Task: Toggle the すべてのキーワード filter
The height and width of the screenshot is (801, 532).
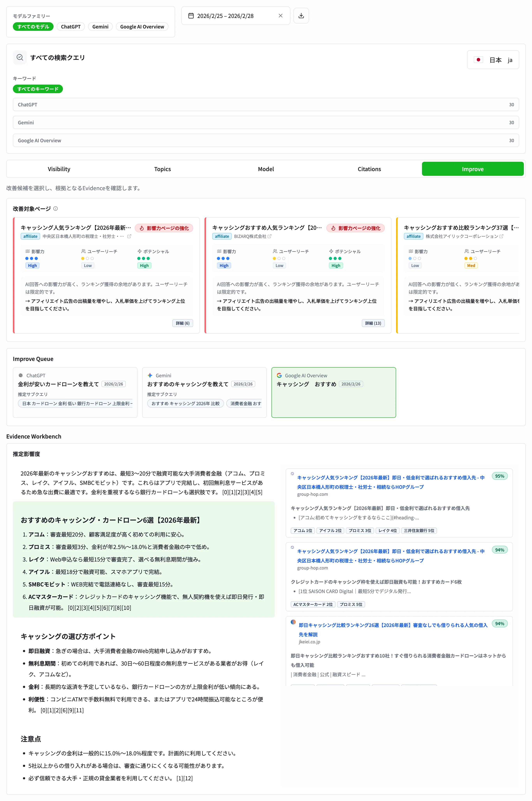Action: pyautogui.click(x=37, y=89)
